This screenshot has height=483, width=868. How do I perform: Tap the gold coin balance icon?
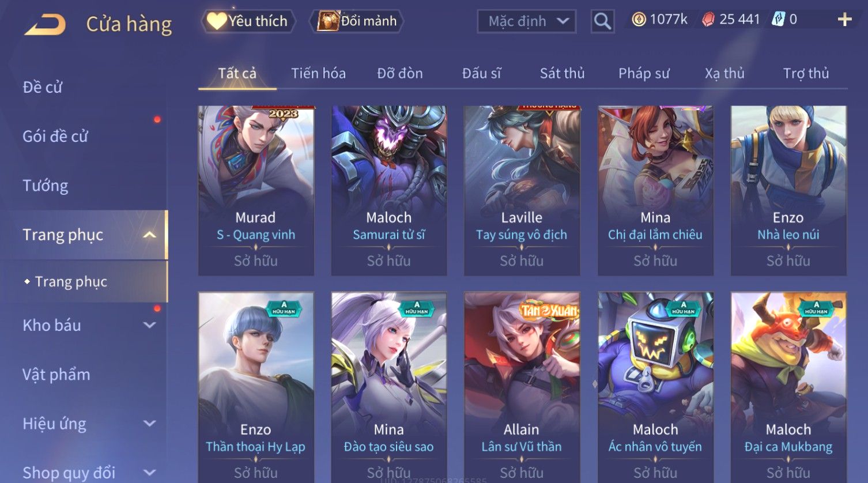click(x=639, y=20)
